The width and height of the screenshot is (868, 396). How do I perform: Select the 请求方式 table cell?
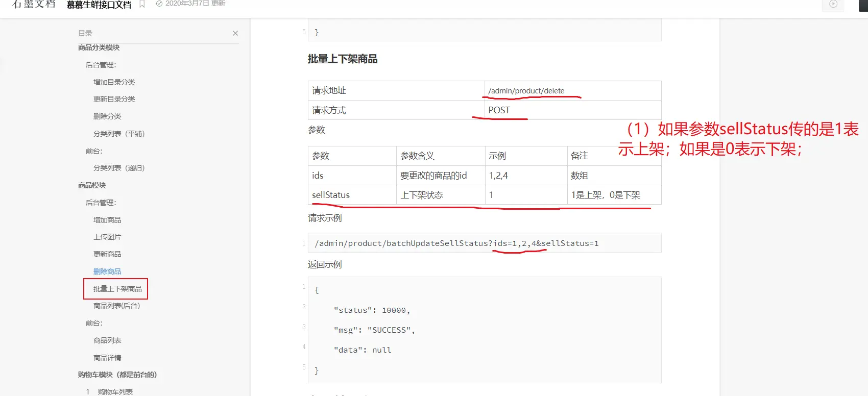point(396,110)
